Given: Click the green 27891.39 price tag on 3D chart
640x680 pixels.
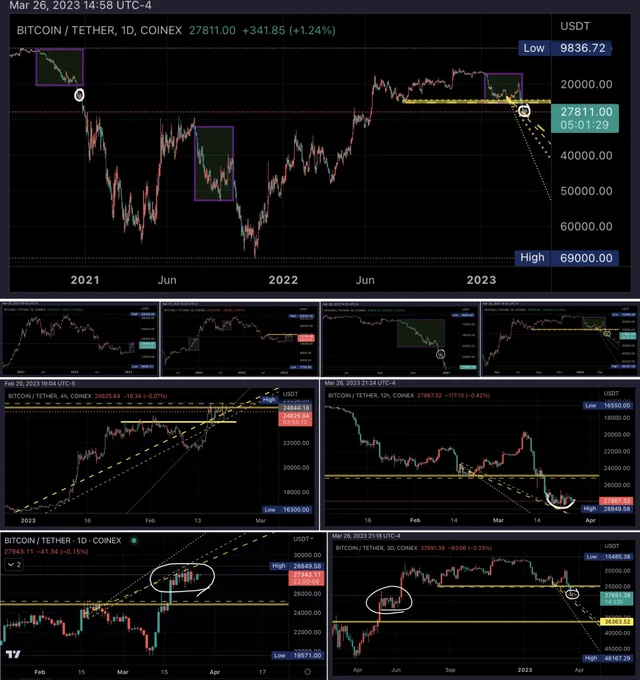Looking at the screenshot, I should click(x=617, y=598).
